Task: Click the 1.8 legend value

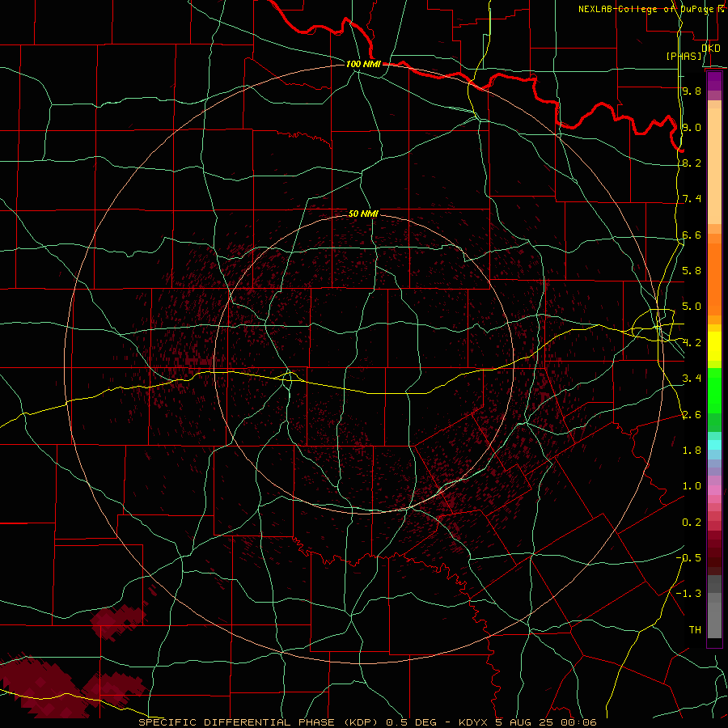Action: pos(692,451)
